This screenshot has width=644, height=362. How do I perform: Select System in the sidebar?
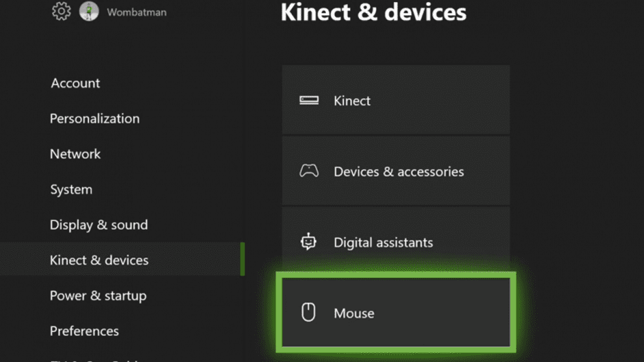point(71,189)
